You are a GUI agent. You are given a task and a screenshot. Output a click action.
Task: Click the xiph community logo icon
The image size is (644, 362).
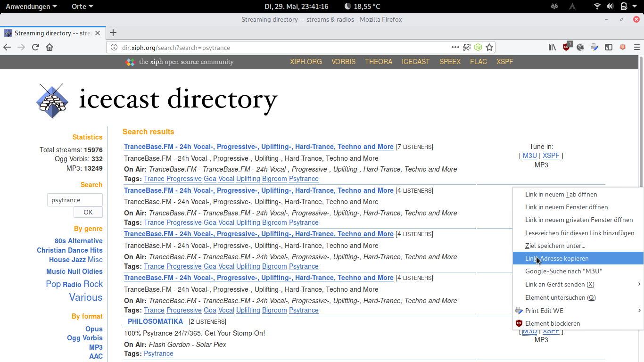point(130,62)
